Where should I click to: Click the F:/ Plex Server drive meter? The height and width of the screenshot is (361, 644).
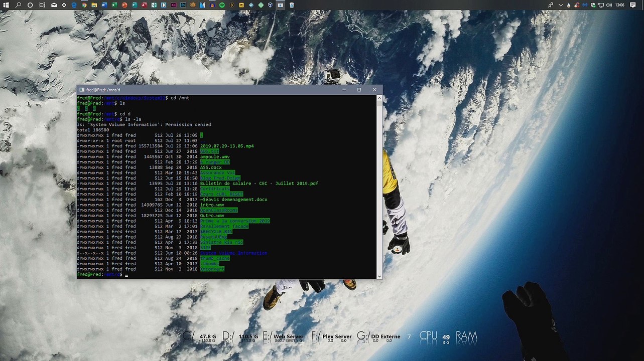pyautogui.click(x=331, y=337)
